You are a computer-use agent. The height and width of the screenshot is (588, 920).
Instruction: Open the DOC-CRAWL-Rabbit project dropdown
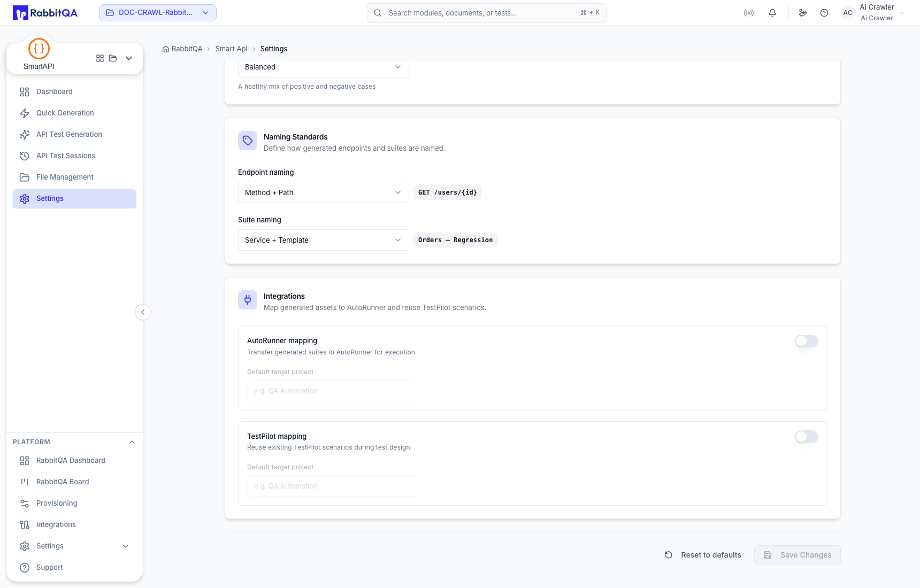pos(158,13)
